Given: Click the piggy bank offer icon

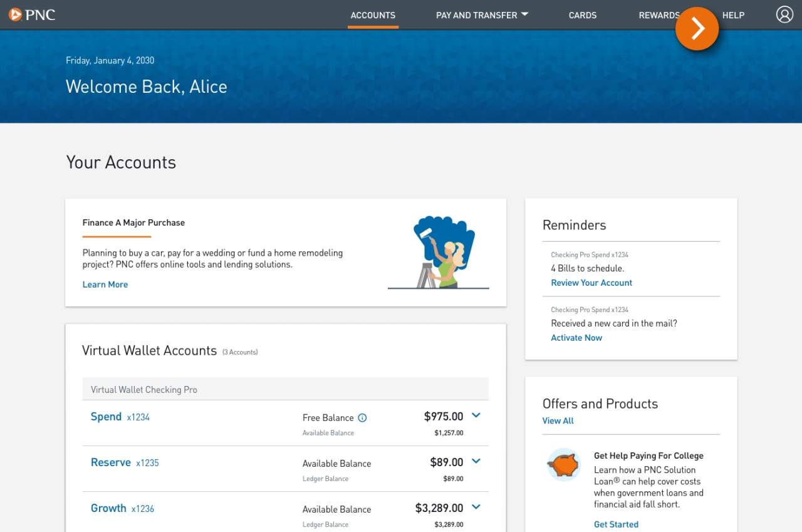Looking at the screenshot, I should pyautogui.click(x=563, y=464).
